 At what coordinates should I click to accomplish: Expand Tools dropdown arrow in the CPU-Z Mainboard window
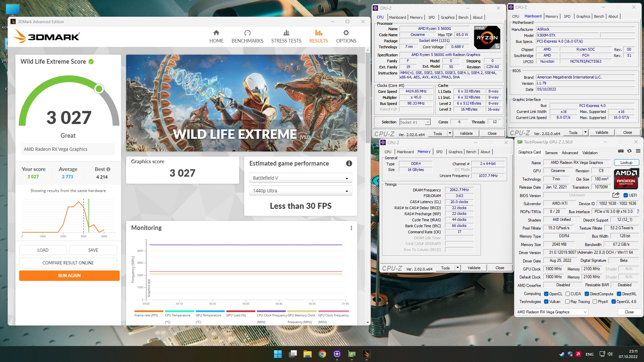point(585,132)
